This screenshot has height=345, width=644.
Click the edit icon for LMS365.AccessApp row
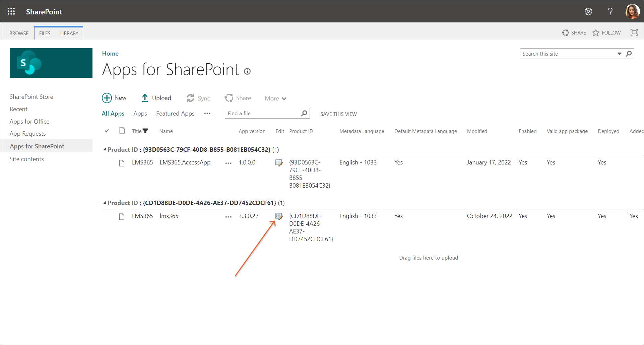click(x=279, y=163)
